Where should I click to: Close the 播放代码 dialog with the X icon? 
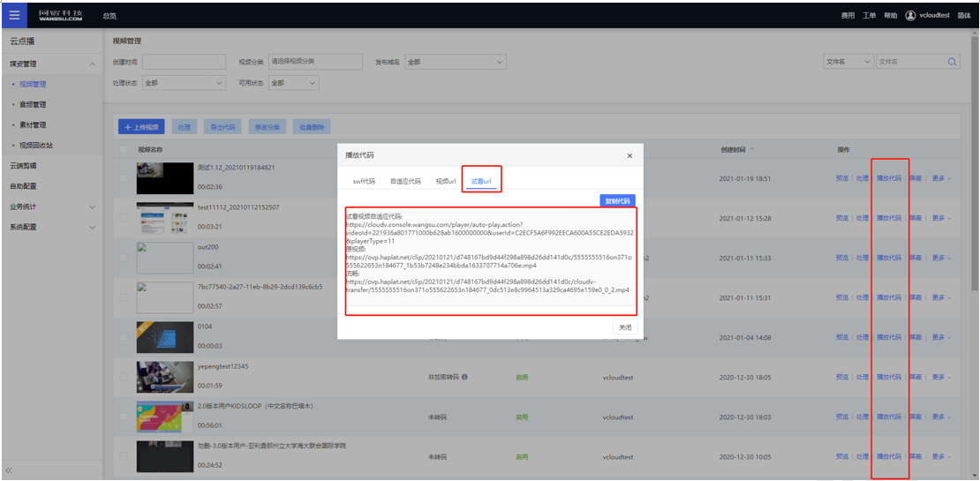point(629,156)
